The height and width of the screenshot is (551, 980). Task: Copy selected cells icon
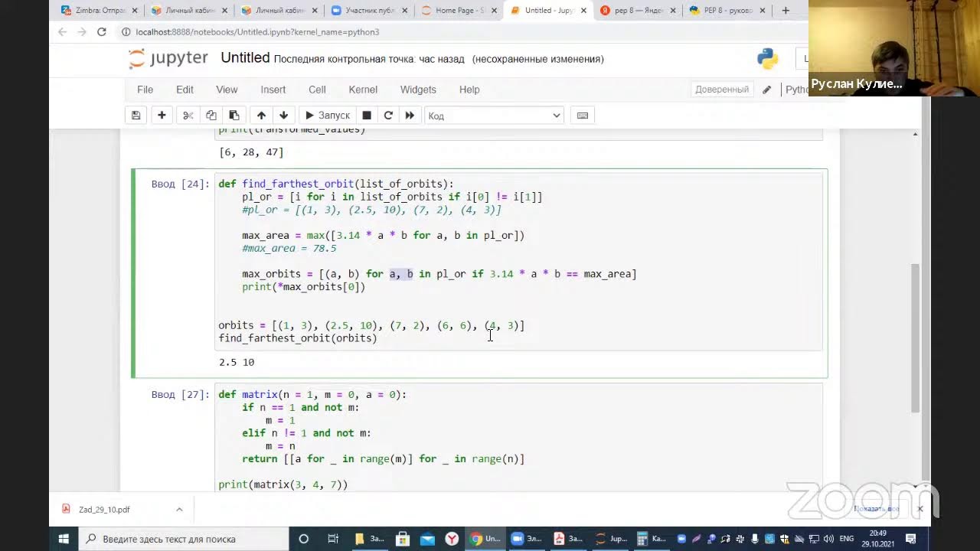click(211, 116)
